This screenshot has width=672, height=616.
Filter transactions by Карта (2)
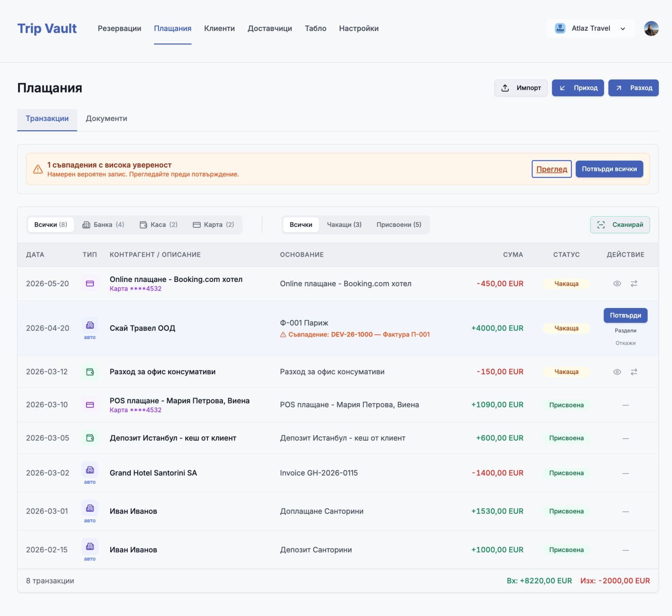coord(213,224)
